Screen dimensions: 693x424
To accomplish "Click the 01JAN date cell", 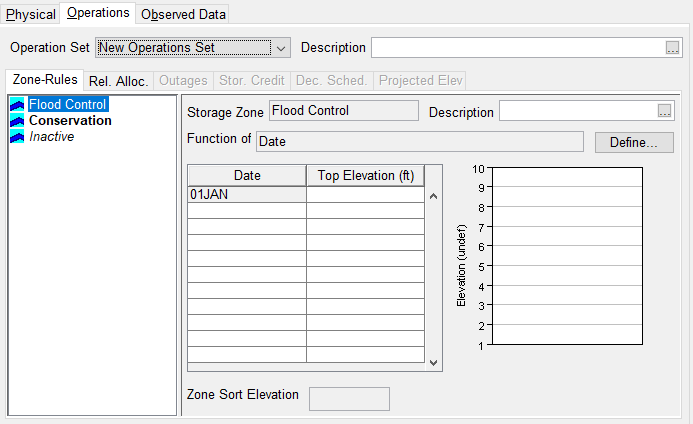I will tap(246, 195).
